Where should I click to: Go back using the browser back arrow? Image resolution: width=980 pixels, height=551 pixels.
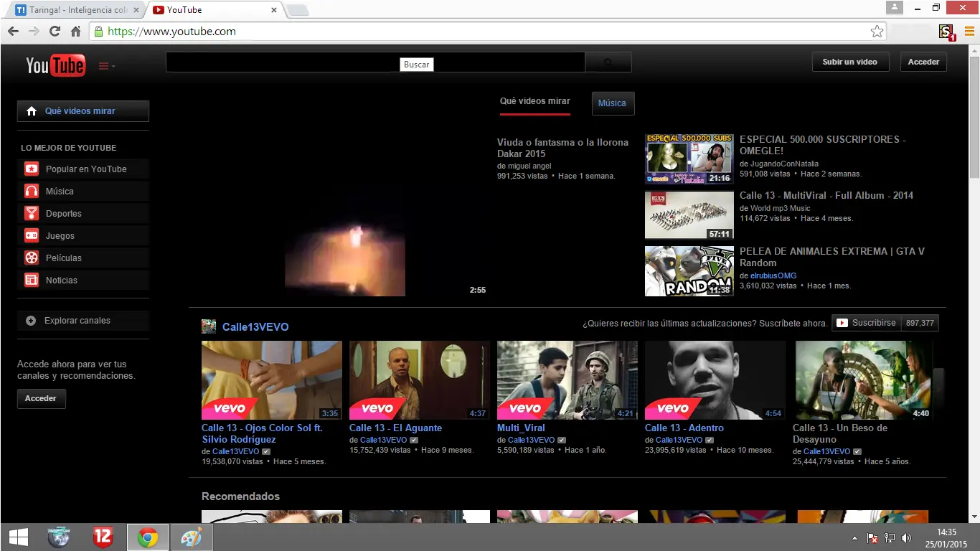[x=13, y=32]
